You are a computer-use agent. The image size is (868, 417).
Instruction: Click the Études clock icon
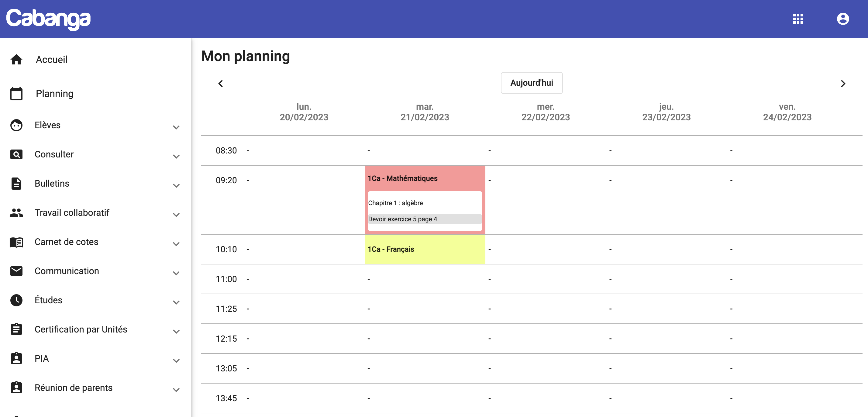coord(16,300)
